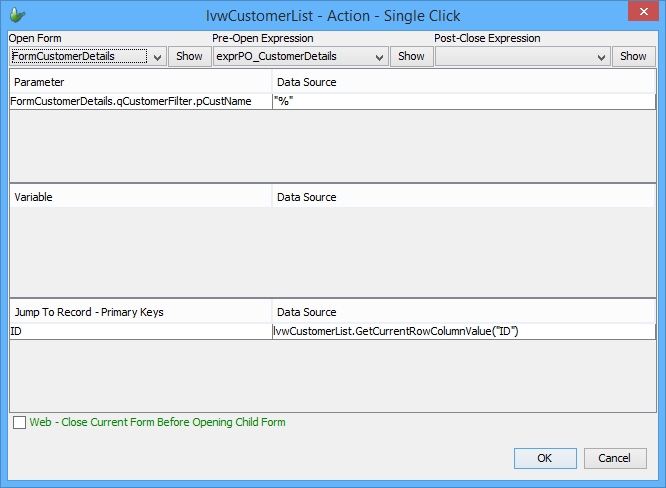Cancel the action dialog
The image size is (666, 488).
(x=614, y=458)
